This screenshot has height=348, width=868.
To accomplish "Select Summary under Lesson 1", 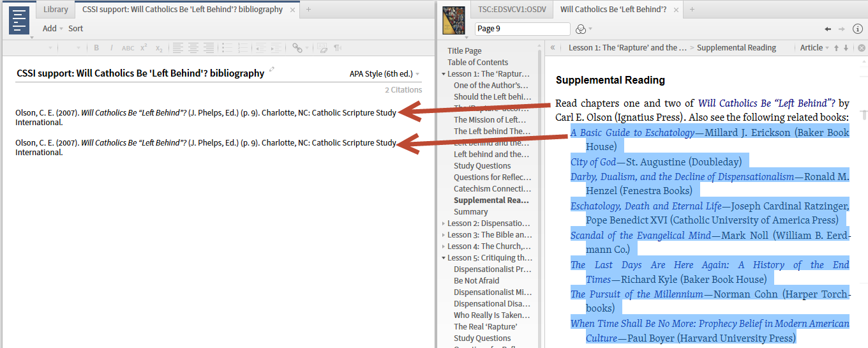I will pyautogui.click(x=471, y=212).
